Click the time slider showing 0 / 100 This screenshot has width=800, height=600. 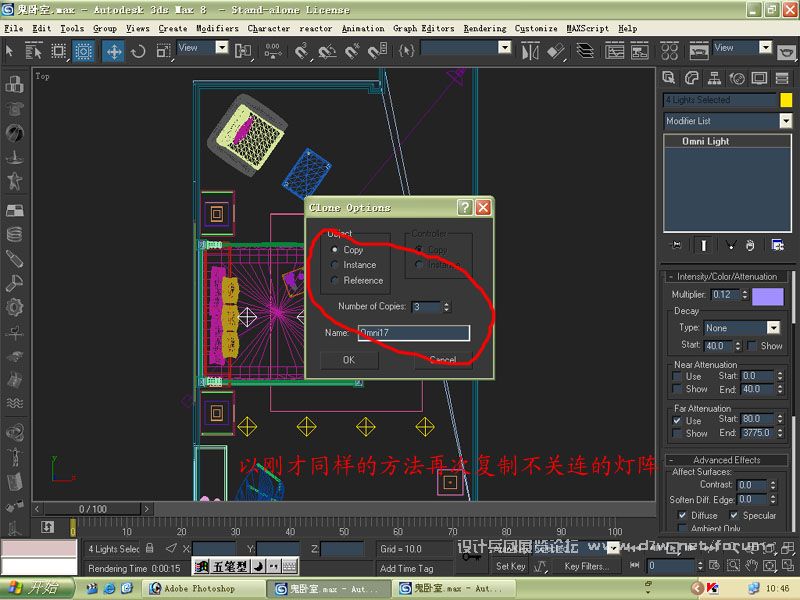[93, 509]
